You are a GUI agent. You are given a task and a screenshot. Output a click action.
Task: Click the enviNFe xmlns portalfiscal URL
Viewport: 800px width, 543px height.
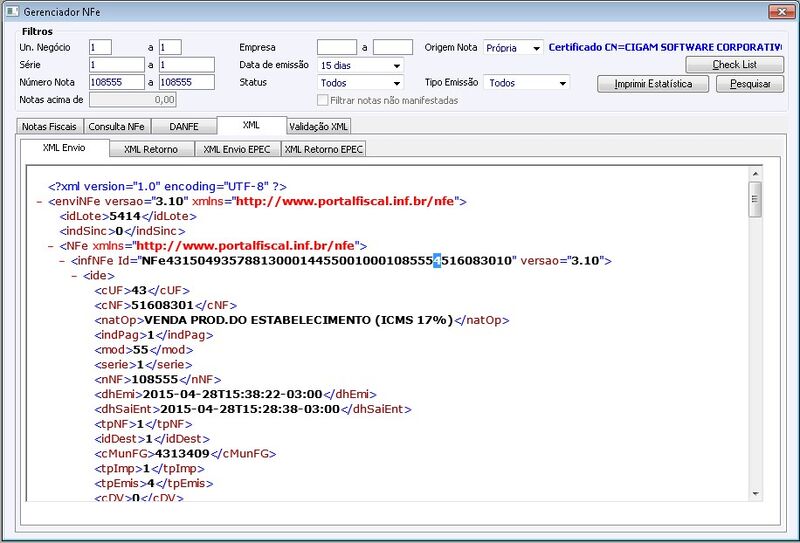[x=345, y=202]
